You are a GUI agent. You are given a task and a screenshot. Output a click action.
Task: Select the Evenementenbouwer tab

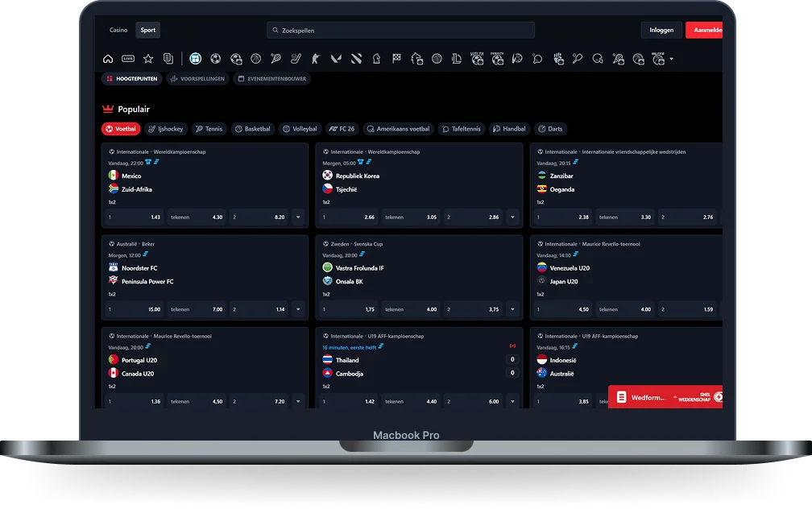(272, 79)
